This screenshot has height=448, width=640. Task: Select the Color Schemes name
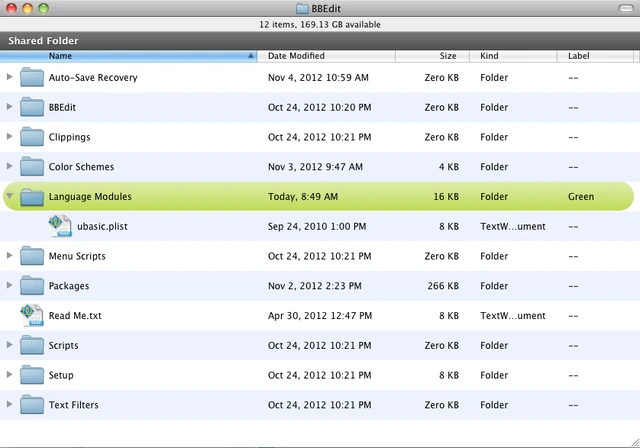(81, 167)
